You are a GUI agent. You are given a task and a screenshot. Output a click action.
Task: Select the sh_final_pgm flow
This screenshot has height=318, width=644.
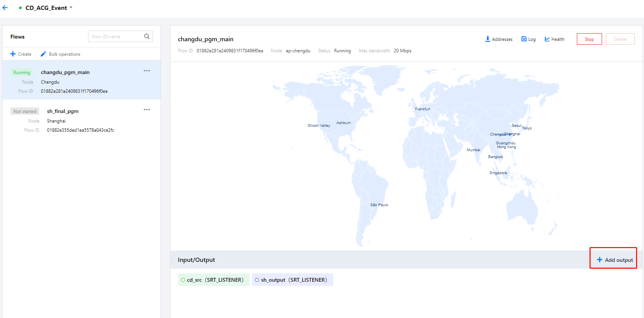[63, 111]
